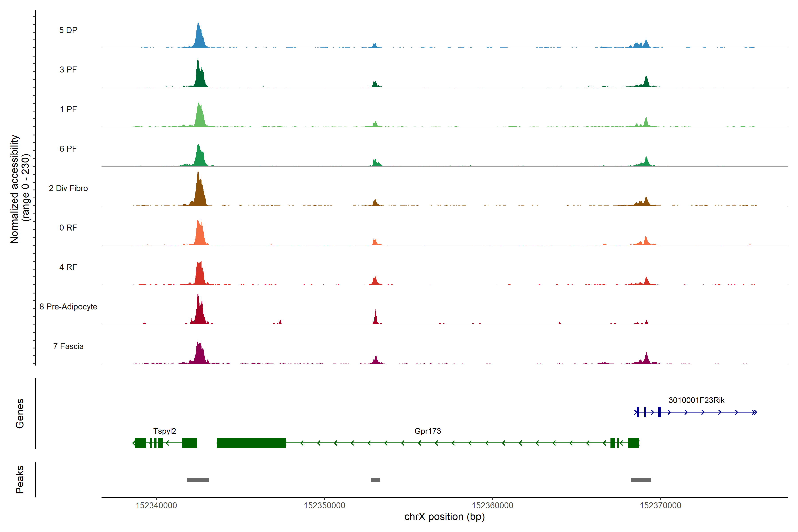Click the middle small gray peak bar
This screenshot has height=532, width=798.
click(375, 480)
